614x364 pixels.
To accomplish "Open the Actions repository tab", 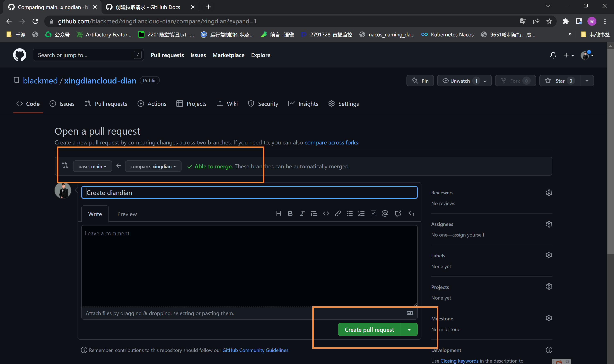I will pyautogui.click(x=152, y=104).
